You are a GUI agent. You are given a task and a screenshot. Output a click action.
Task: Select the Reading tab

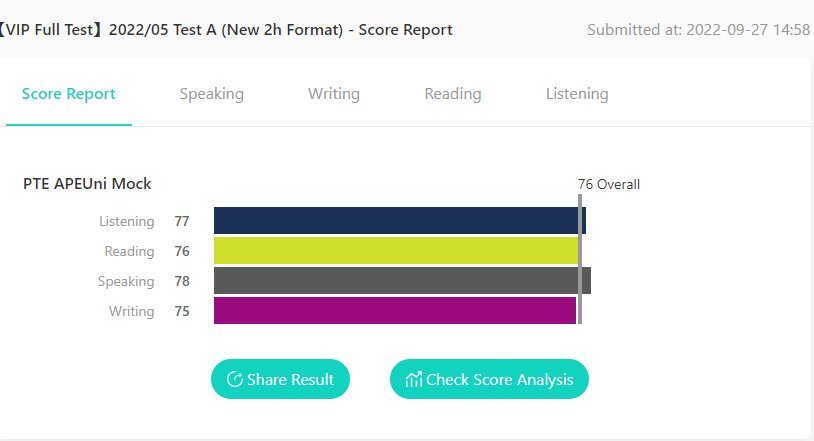pos(453,94)
